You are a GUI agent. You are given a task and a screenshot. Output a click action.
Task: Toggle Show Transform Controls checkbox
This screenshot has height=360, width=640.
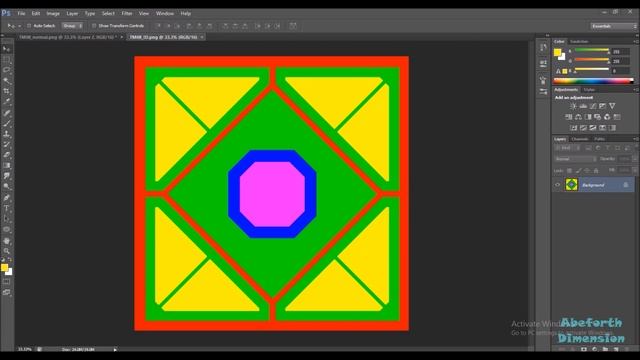point(94,26)
